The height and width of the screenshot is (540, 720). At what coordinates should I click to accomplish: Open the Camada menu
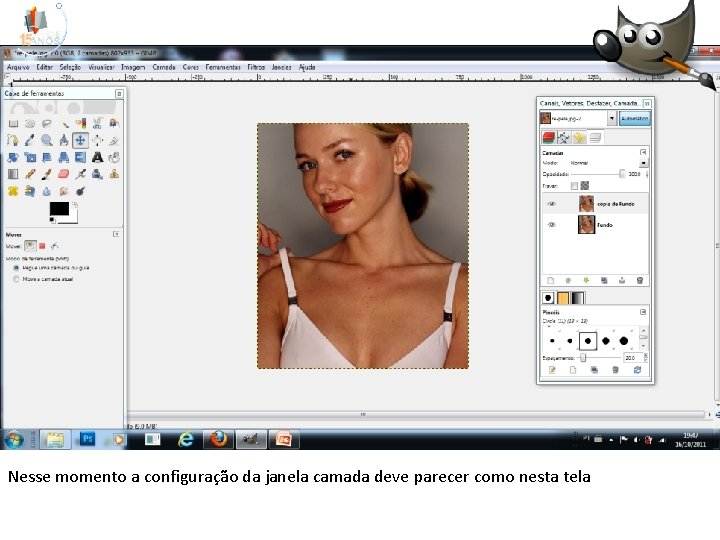pos(163,67)
